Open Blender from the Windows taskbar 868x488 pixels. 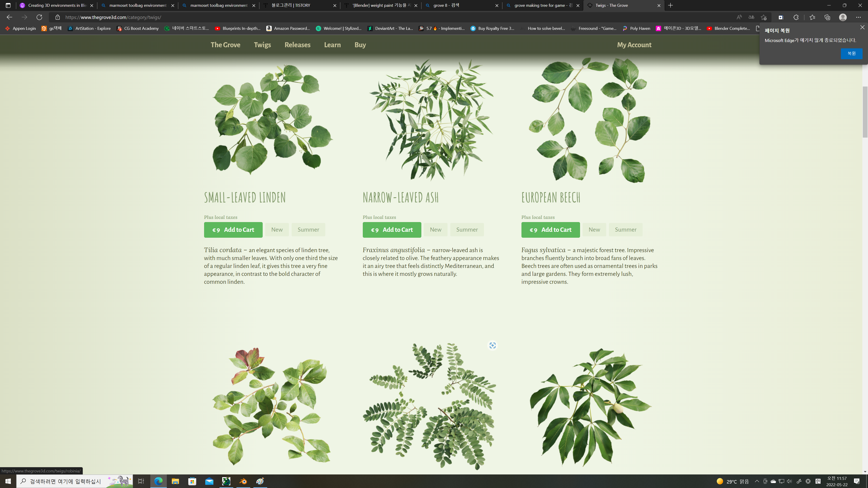pyautogui.click(x=243, y=481)
